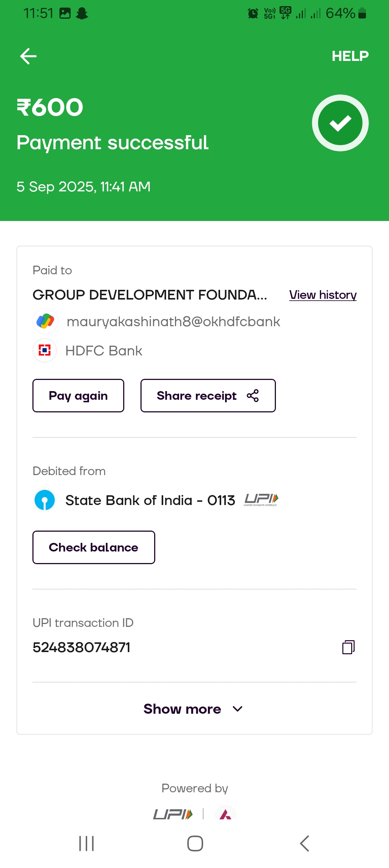
Task: Tap the back arrow in the header
Action: coord(28,56)
